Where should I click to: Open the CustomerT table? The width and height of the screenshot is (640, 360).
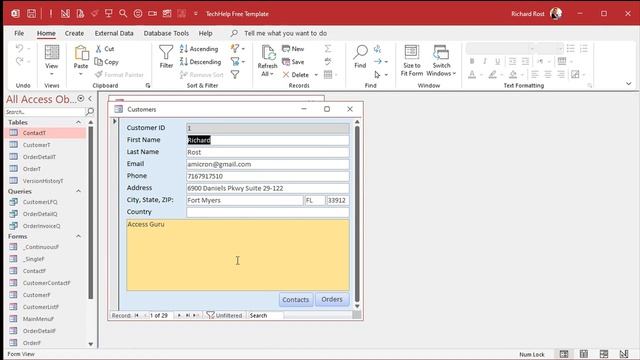[x=36, y=145]
